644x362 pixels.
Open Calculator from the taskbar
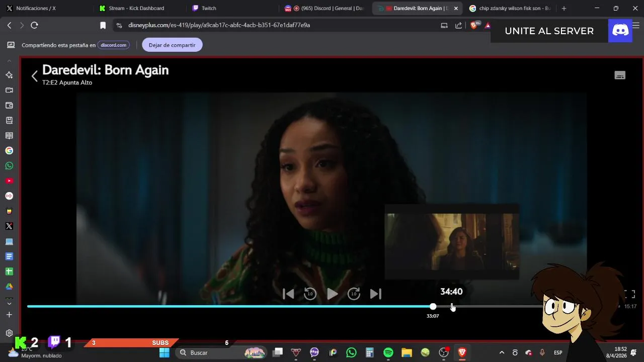pos(370,352)
